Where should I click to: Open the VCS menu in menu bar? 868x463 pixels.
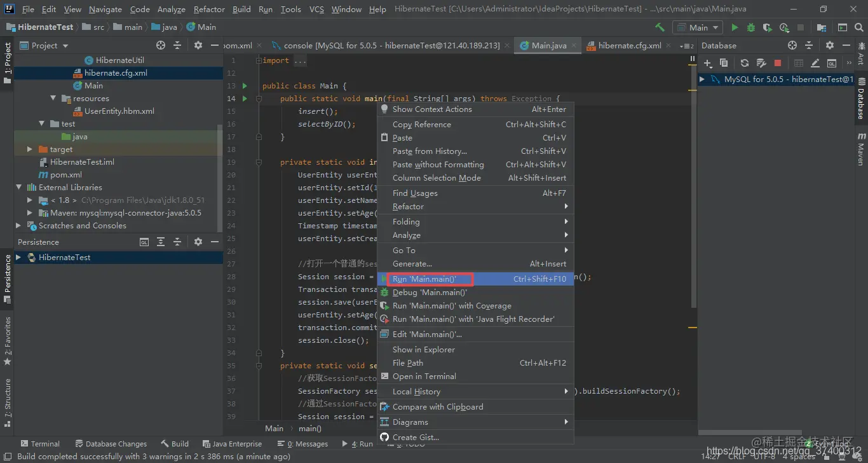click(316, 10)
